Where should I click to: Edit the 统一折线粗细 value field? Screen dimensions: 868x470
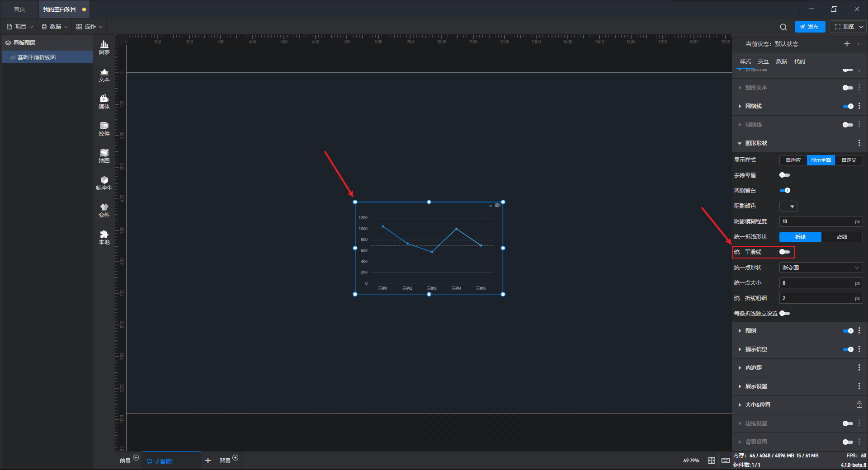pyautogui.click(x=821, y=298)
